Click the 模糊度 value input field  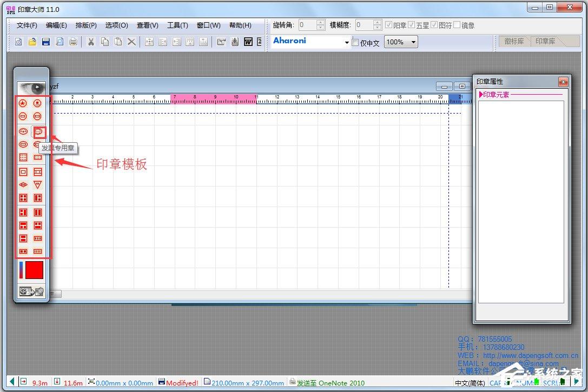coord(364,25)
